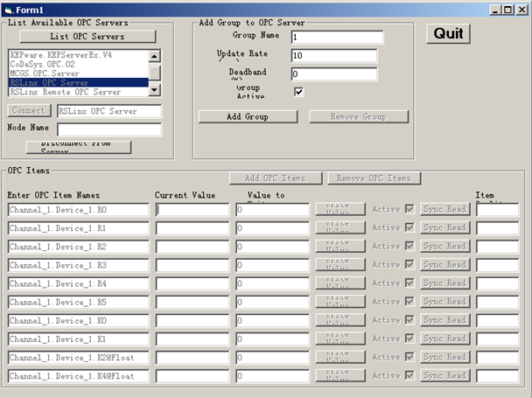This screenshot has height=398, width=532.
Task: Click Sync Read for Channel_1.Device_1.R2
Action: pyautogui.click(x=444, y=247)
